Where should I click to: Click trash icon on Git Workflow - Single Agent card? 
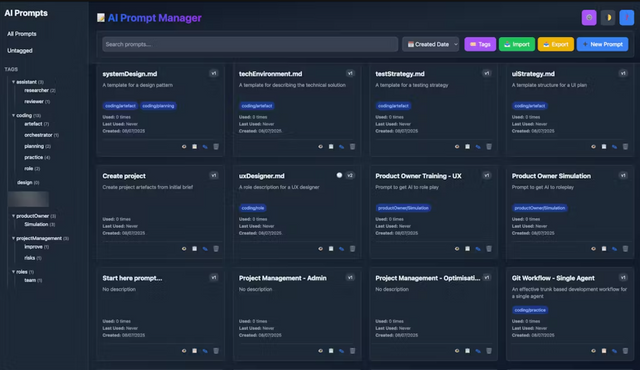pos(625,350)
